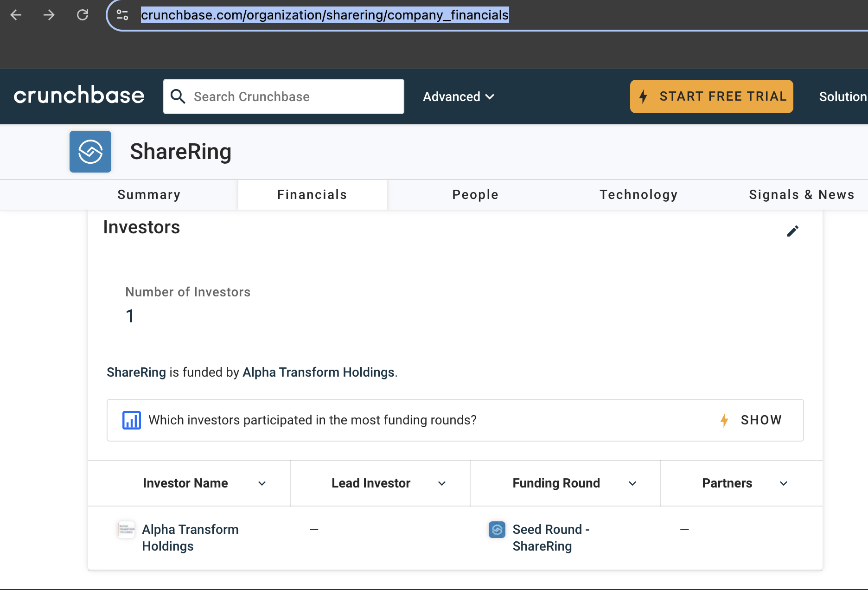Open Alpha Transform Holdings link in sentence

pos(319,372)
